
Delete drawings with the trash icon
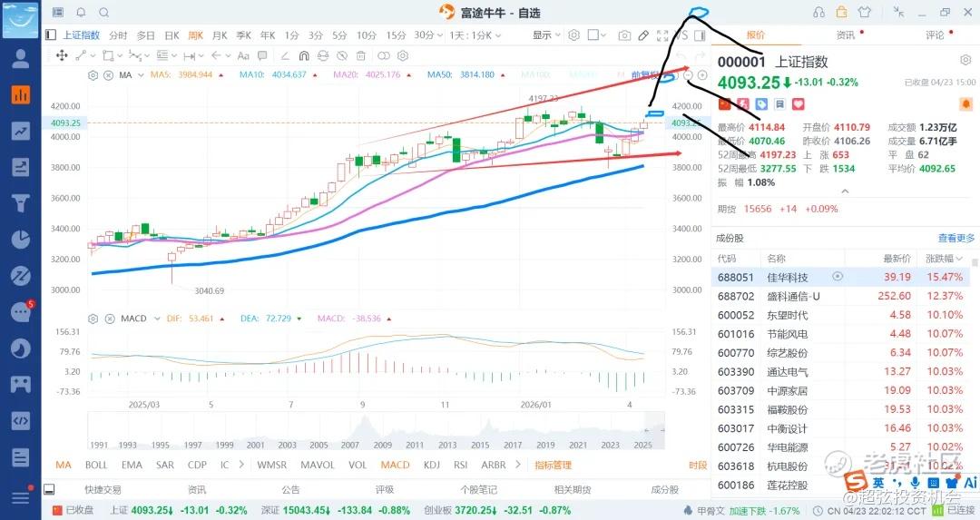(x=360, y=55)
